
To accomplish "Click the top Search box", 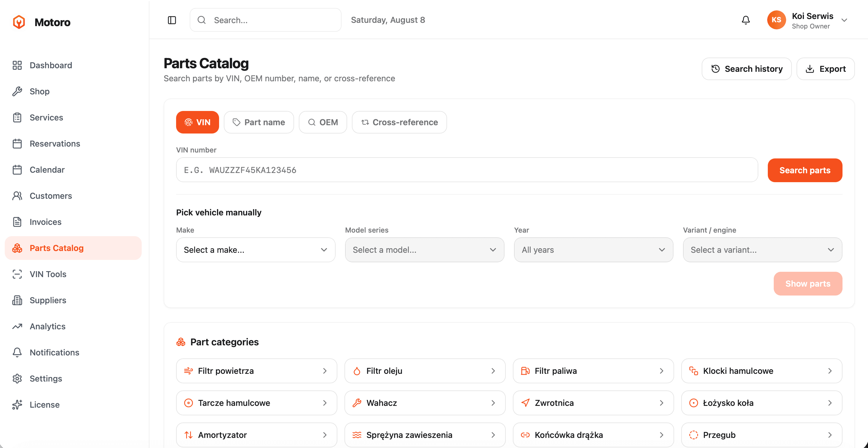I will (266, 20).
